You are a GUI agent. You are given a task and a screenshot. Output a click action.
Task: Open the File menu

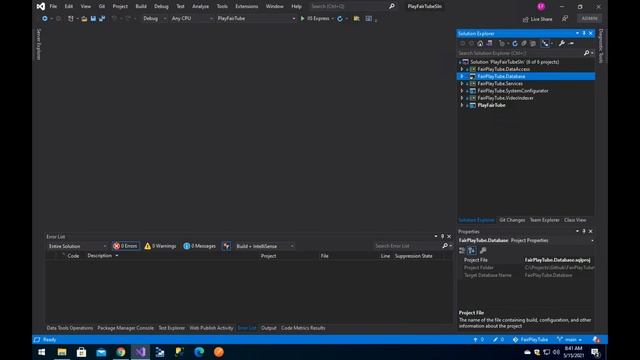(x=53, y=6)
